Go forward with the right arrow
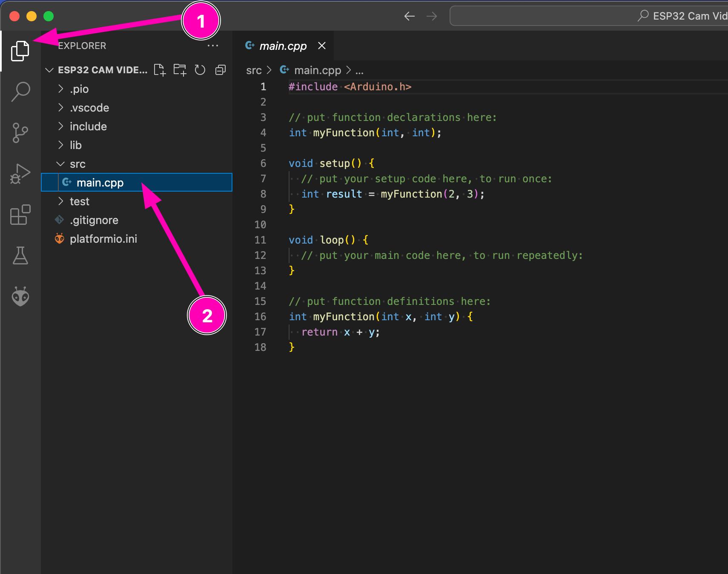Viewport: 728px width, 574px height. pyautogui.click(x=432, y=16)
